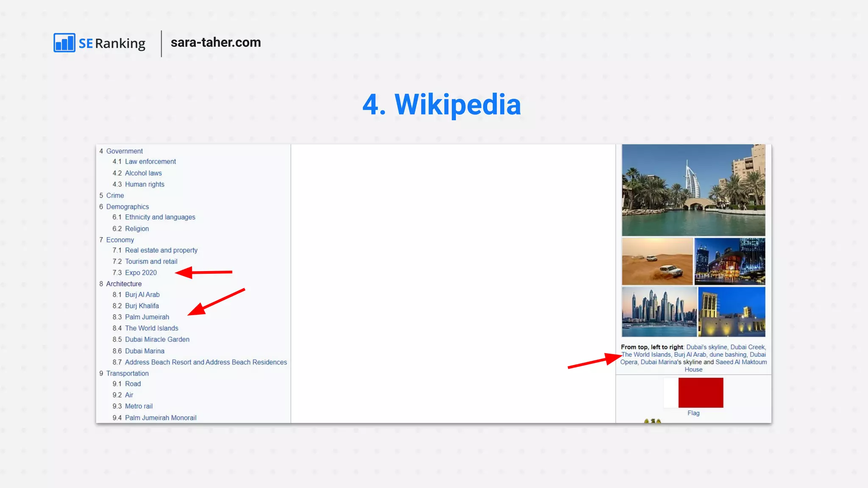Follow The World Islands caption link

pyautogui.click(x=646, y=355)
